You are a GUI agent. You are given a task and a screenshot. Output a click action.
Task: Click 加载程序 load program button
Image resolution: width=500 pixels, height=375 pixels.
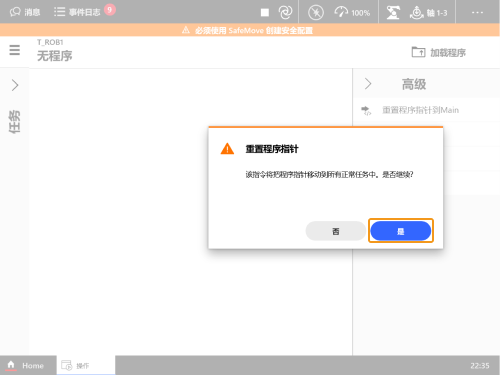click(x=439, y=52)
